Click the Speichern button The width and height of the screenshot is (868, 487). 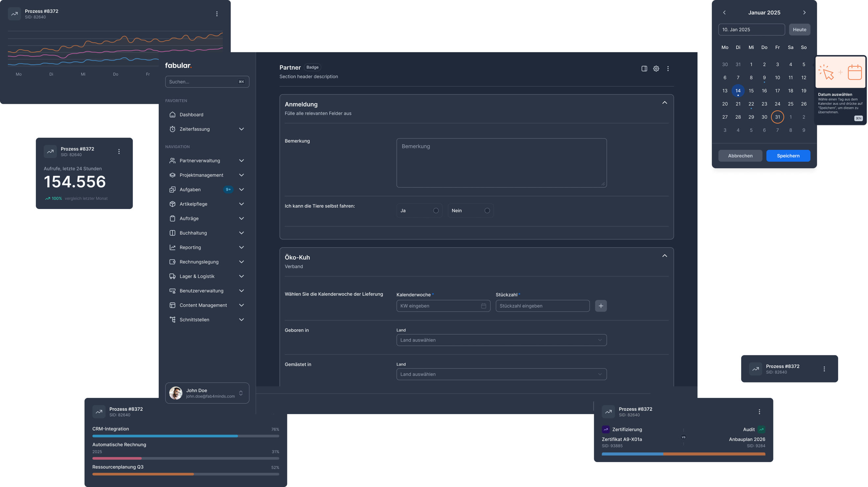pyautogui.click(x=788, y=156)
